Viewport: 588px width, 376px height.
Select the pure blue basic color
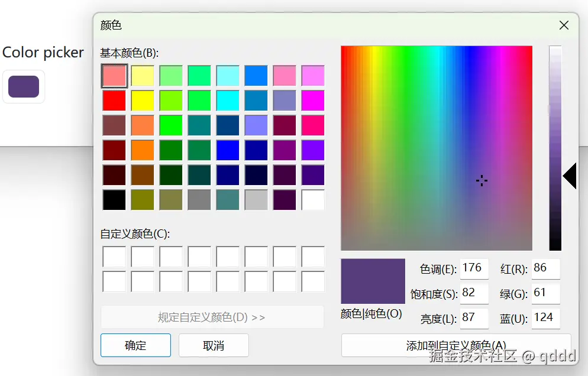click(228, 150)
